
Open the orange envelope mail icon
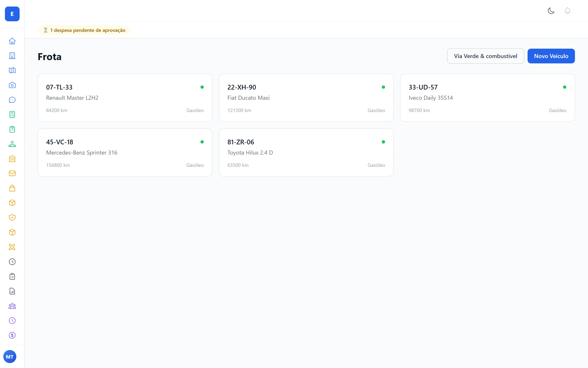pyautogui.click(x=12, y=173)
